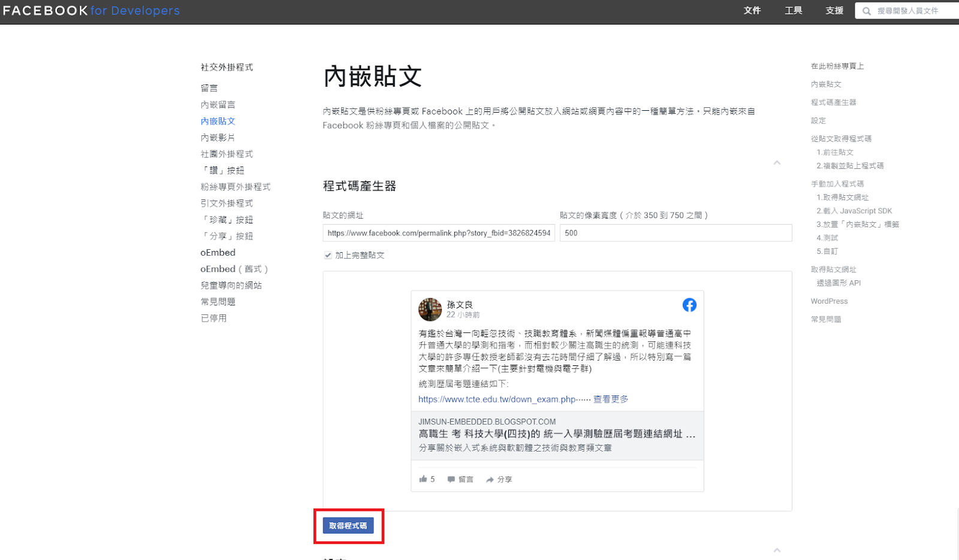
Task: Click 查看更多 to expand post
Action: click(x=611, y=399)
